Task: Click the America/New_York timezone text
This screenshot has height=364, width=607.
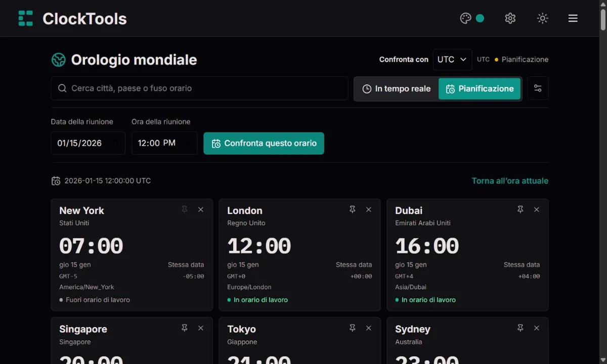Action: point(86,287)
